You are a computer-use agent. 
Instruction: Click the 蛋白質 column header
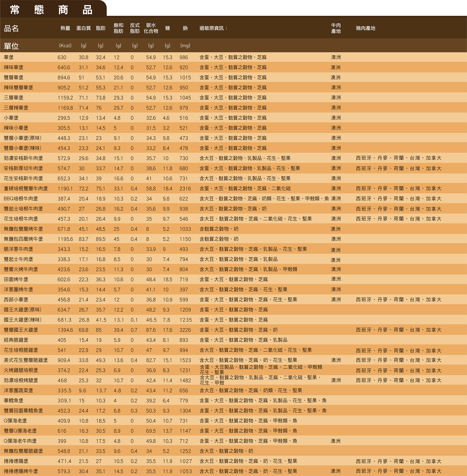click(x=83, y=28)
